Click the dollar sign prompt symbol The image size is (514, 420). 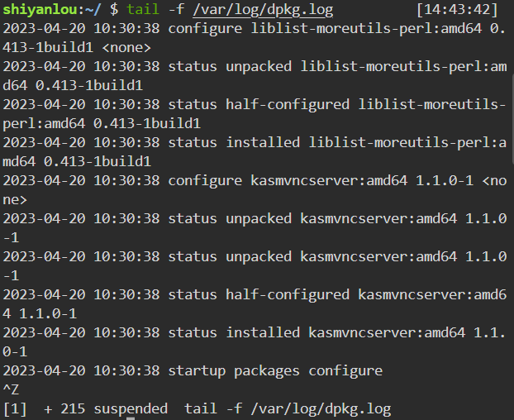click(x=114, y=9)
